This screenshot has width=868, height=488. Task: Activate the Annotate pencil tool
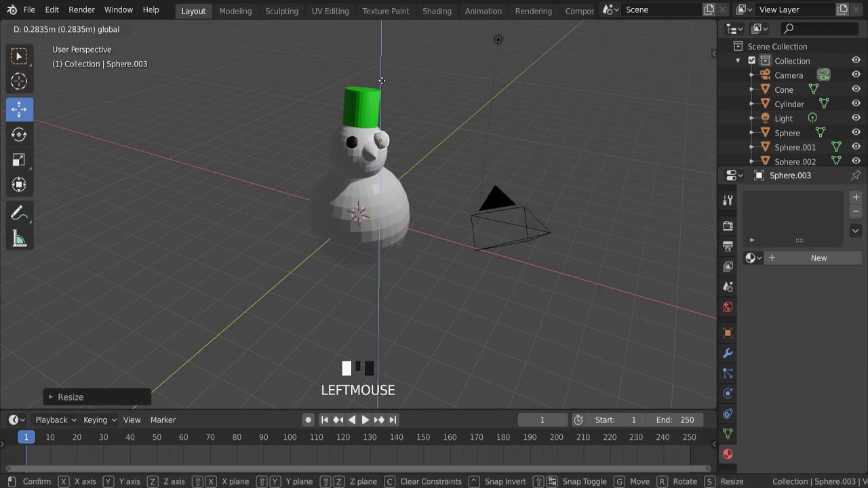[x=19, y=213]
